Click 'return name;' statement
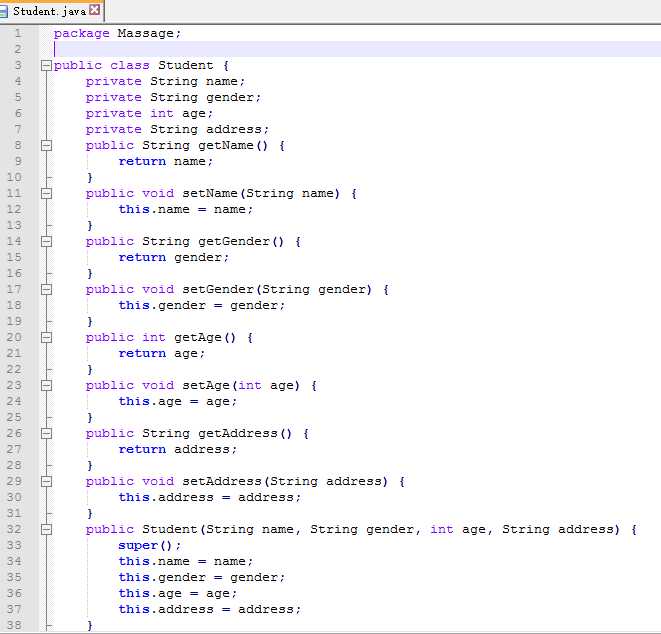The width and height of the screenshot is (661, 634). pos(166,161)
